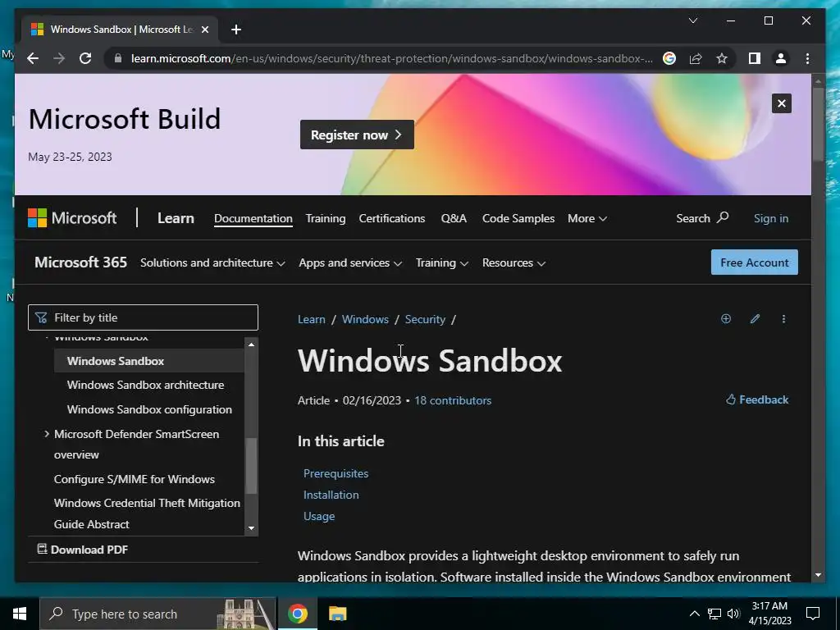Open more article actions vertical dots

pos(783,319)
